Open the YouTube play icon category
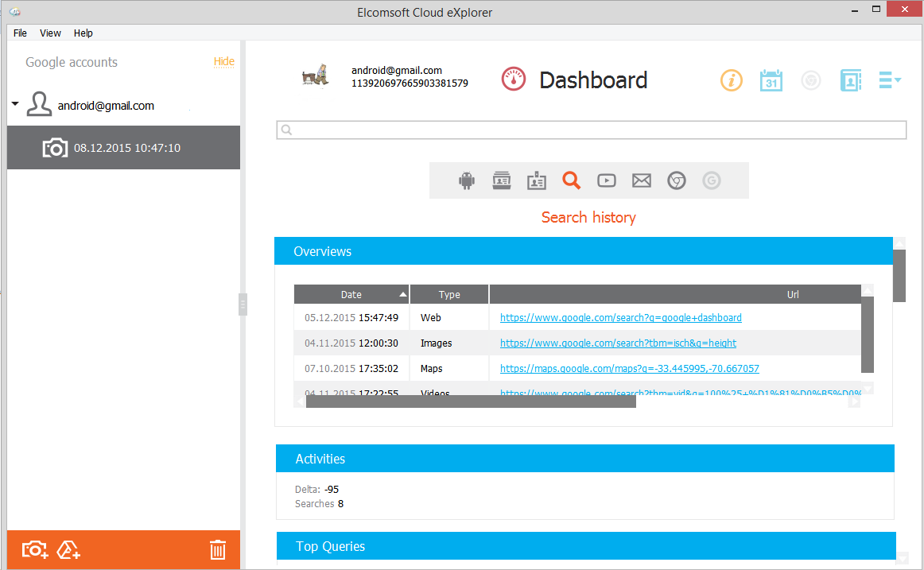 (607, 180)
